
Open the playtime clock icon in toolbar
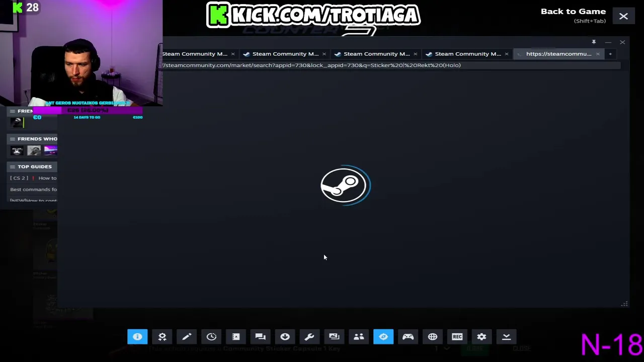click(x=211, y=337)
